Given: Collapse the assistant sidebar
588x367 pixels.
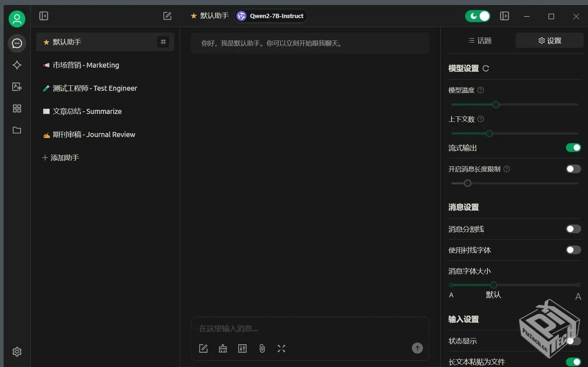Looking at the screenshot, I should click(44, 16).
